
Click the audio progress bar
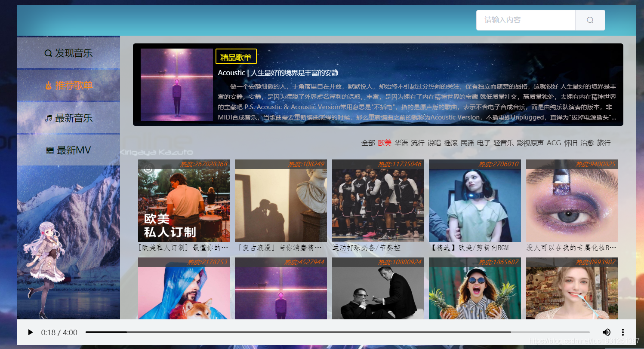tap(338, 332)
